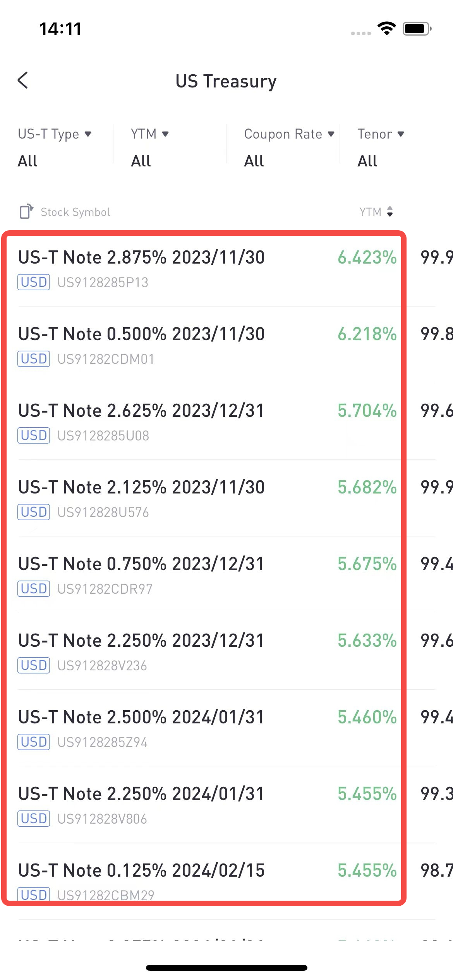The height and width of the screenshot is (980, 453).
Task: Open US-T Note 2.250% 2024/01/31
Action: (226, 805)
